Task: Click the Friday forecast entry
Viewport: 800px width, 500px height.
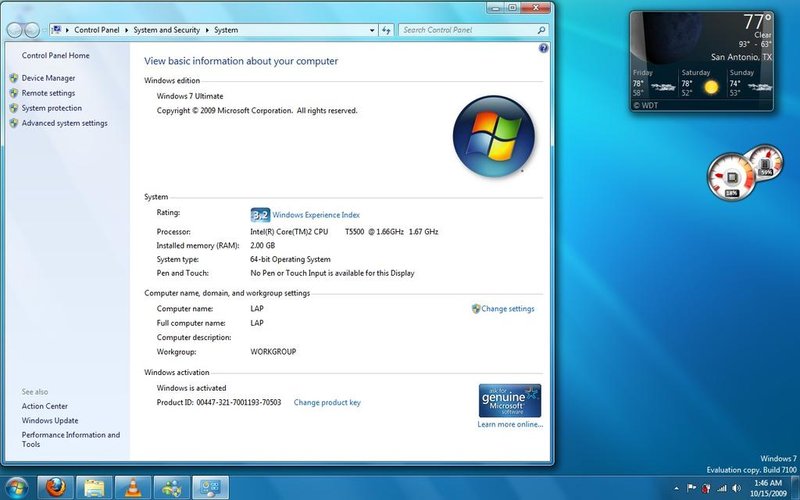Action: [x=655, y=83]
